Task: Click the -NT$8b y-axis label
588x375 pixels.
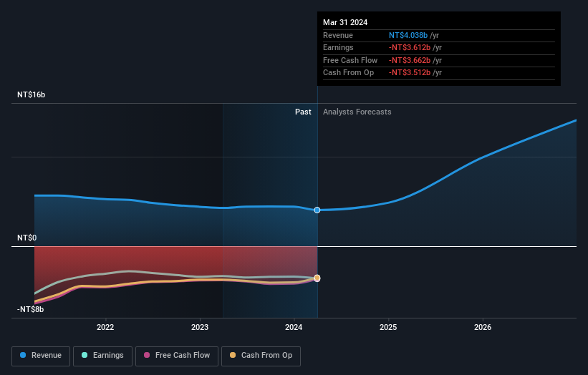Action: pos(30,309)
